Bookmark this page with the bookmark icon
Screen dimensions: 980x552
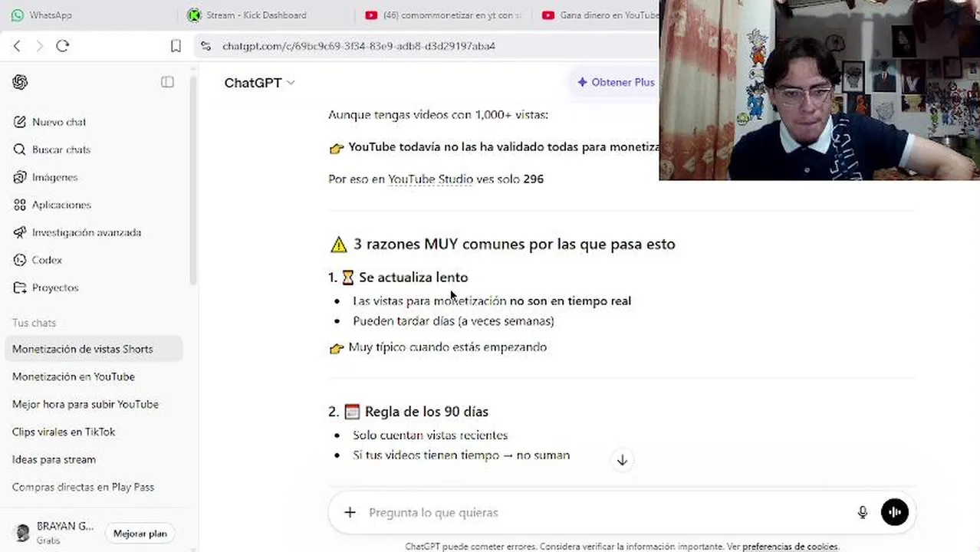[176, 46]
